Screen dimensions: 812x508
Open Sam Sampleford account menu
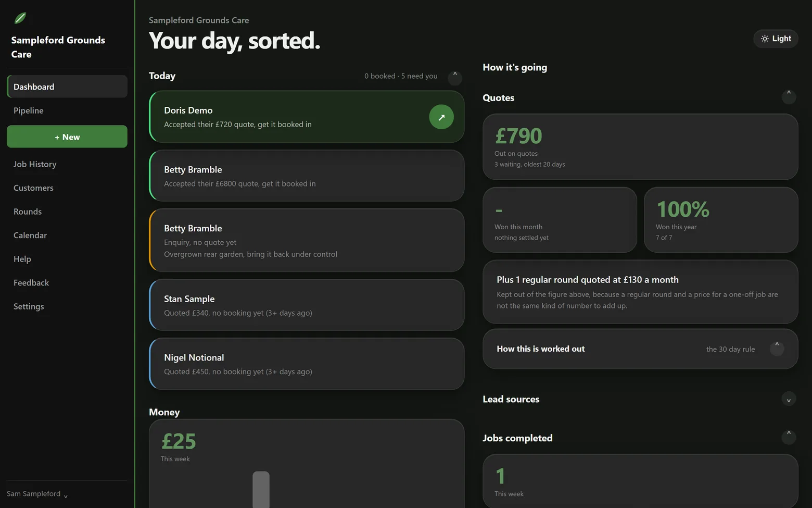pyautogui.click(x=37, y=494)
